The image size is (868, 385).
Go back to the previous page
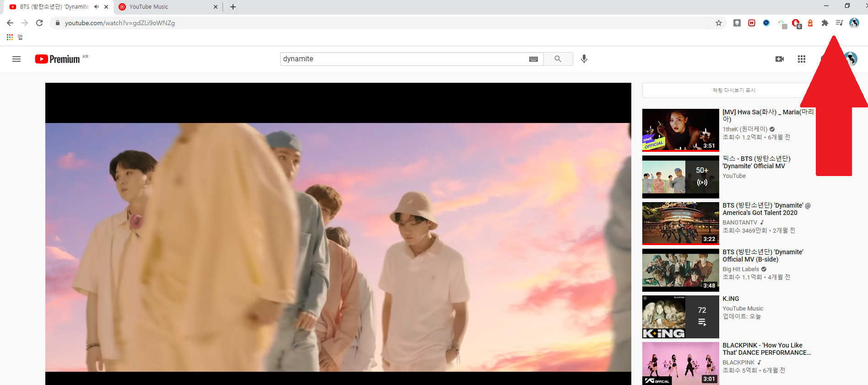[x=10, y=23]
